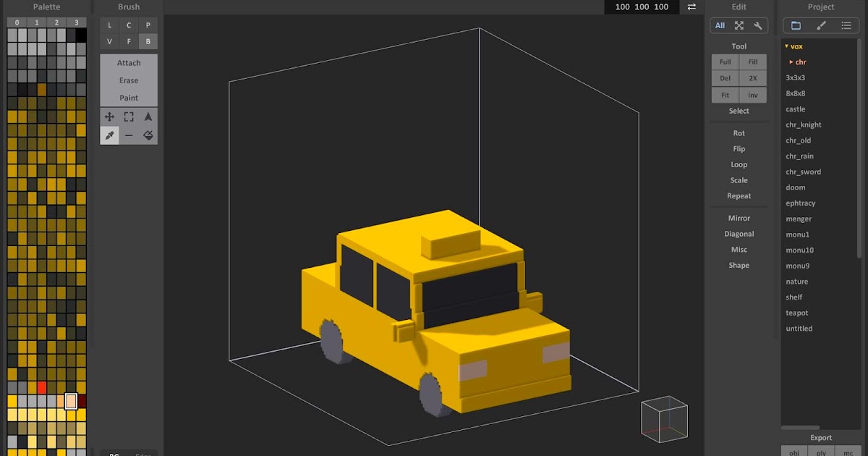This screenshot has height=456, width=868.
Task: Toggle the L brush mode
Action: click(x=109, y=25)
